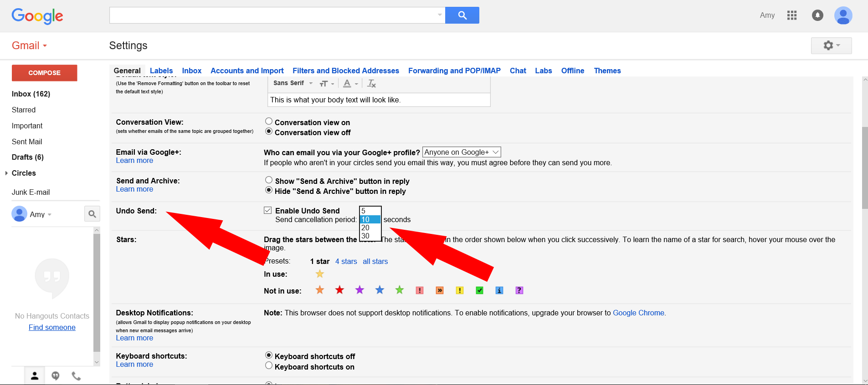Open the Google Chrome link
This screenshot has height=385, width=868.
click(638, 313)
